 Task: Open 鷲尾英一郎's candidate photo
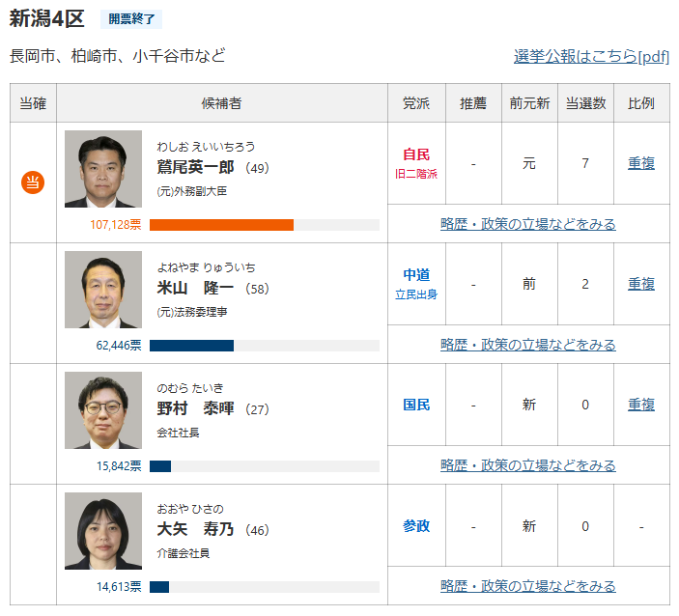click(103, 169)
